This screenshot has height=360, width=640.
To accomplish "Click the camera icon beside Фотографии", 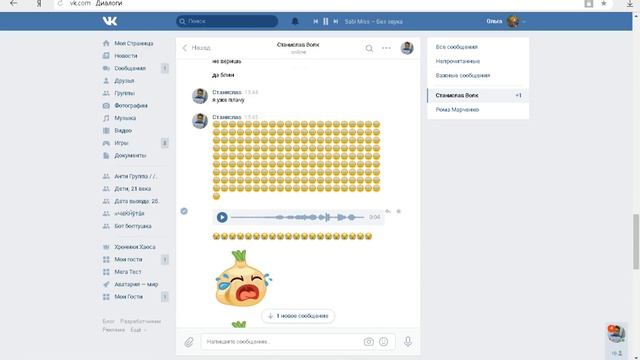I will coord(106,105).
